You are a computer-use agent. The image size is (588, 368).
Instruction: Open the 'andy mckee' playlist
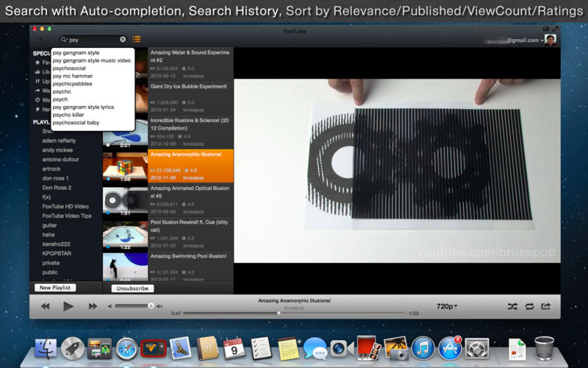point(57,150)
